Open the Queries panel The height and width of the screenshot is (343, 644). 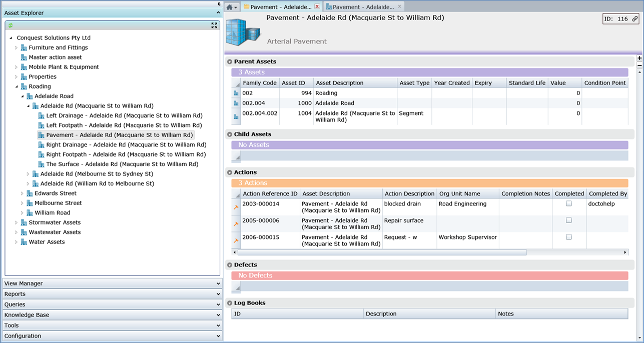point(112,304)
